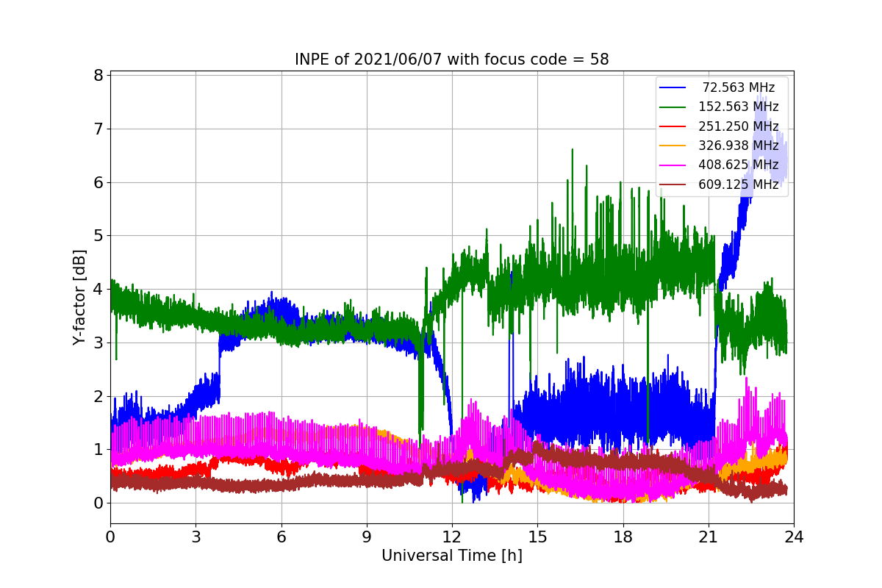Click the Universal Time [h] axis label

451,556
